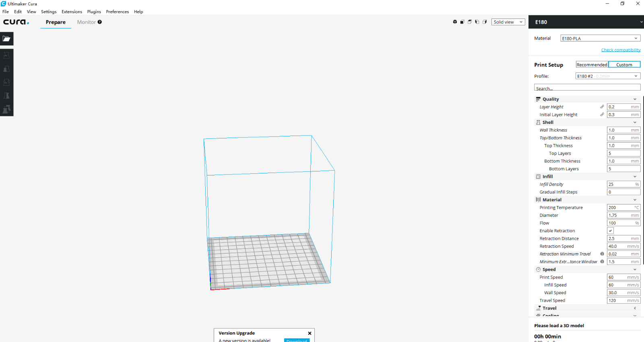Open the File menu
Image resolution: width=644 pixels, height=342 pixels.
[6, 12]
